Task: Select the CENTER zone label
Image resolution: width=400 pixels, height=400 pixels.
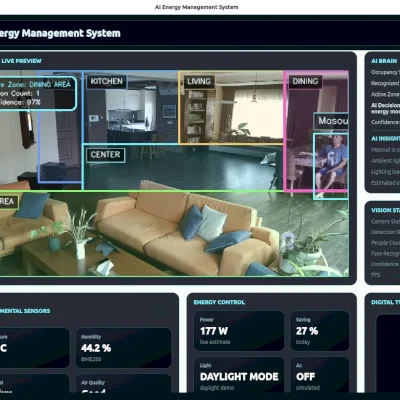Action: tap(105, 155)
